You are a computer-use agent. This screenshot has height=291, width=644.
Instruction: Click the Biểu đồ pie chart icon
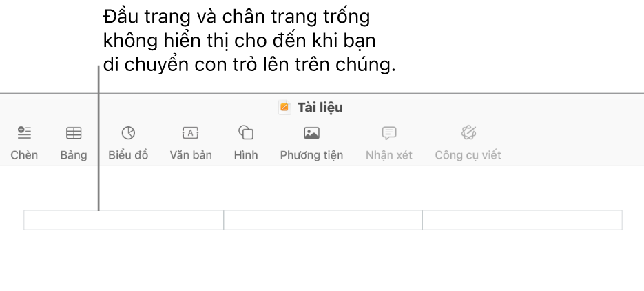coord(128,132)
